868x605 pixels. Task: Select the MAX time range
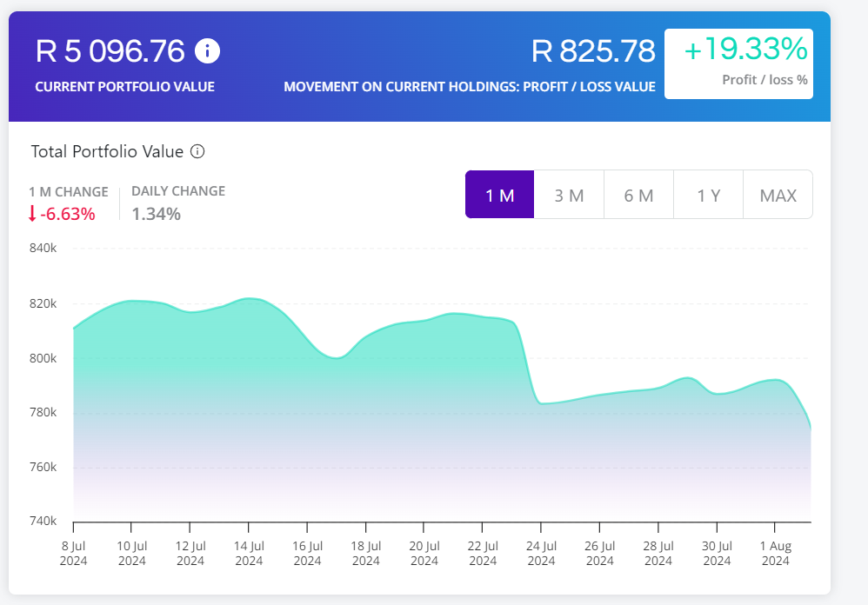(778, 195)
